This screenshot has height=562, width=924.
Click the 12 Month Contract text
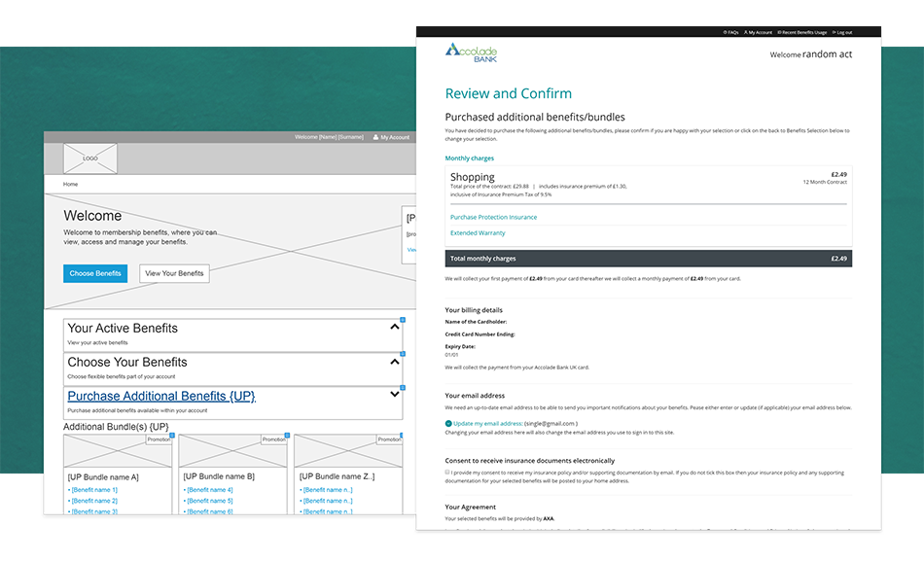[825, 182]
